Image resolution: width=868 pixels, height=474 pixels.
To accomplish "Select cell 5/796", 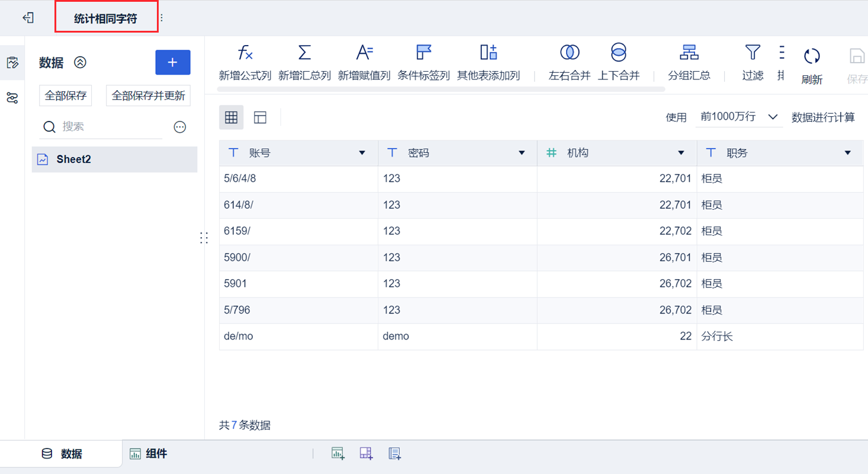I will (298, 310).
